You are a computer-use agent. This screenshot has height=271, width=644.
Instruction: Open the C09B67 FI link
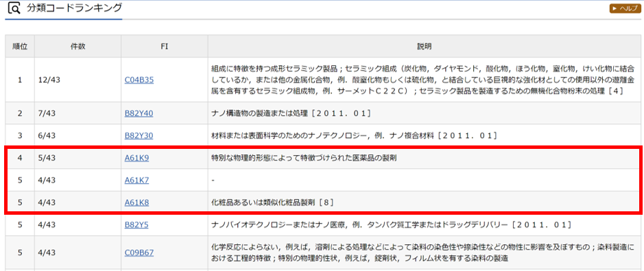pyautogui.click(x=139, y=252)
